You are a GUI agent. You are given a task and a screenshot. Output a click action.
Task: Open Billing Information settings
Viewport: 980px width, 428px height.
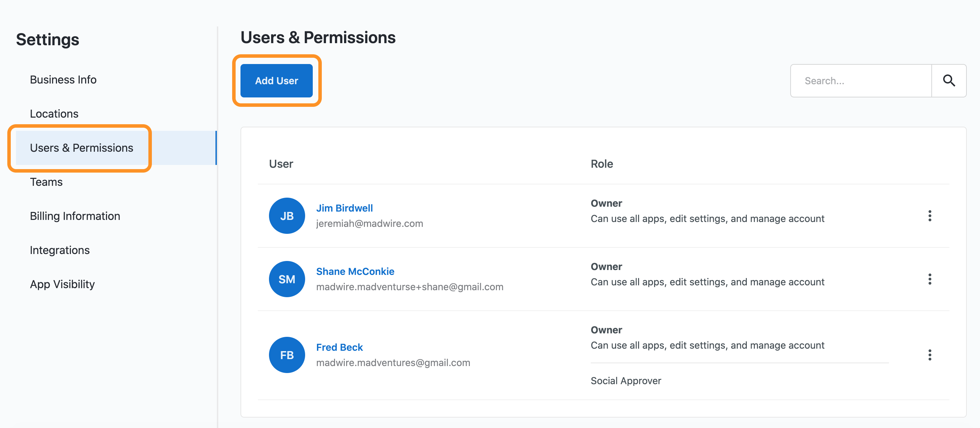[75, 216]
